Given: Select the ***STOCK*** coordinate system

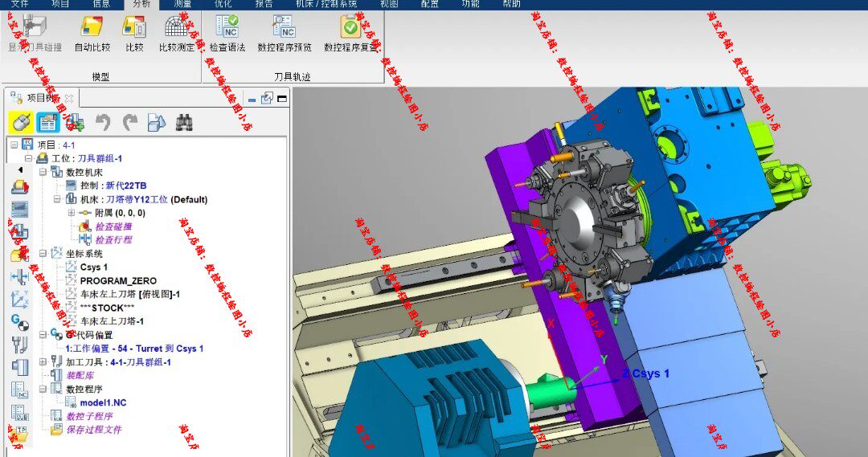Looking at the screenshot, I should point(107,308).
